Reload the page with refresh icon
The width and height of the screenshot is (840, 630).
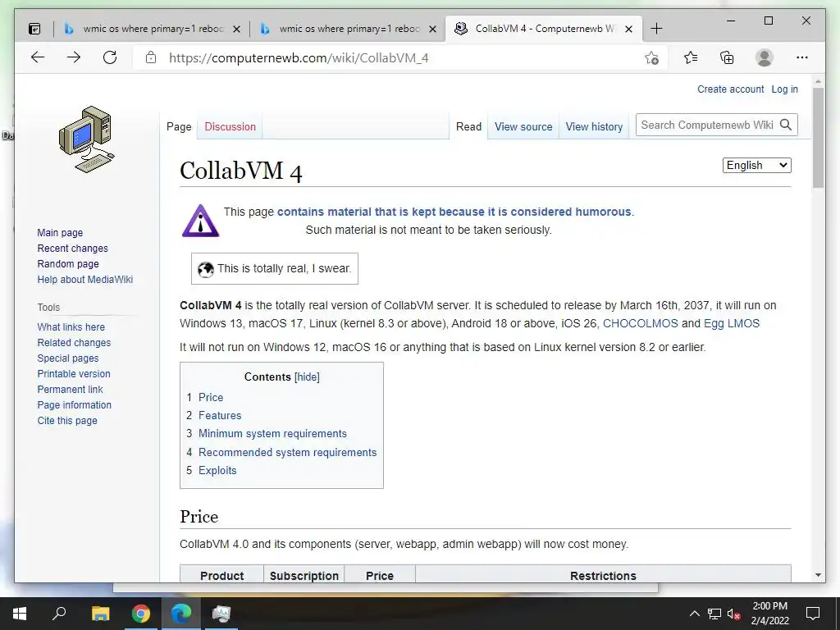[x=110, y=57]
